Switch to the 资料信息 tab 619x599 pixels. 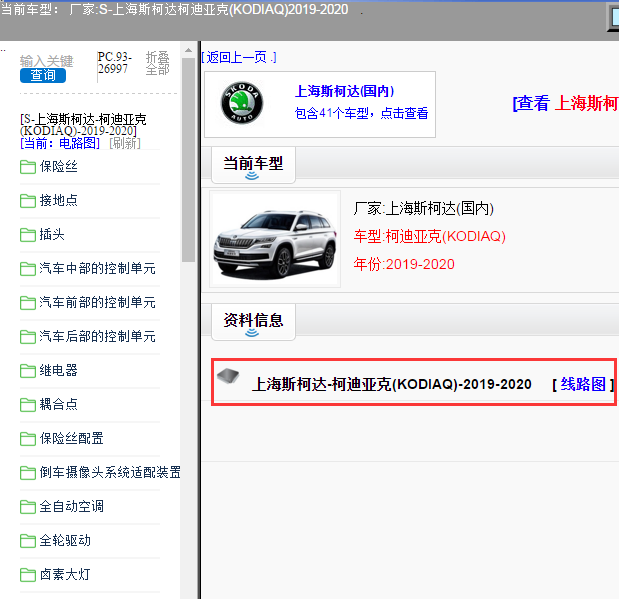(253, 322)
